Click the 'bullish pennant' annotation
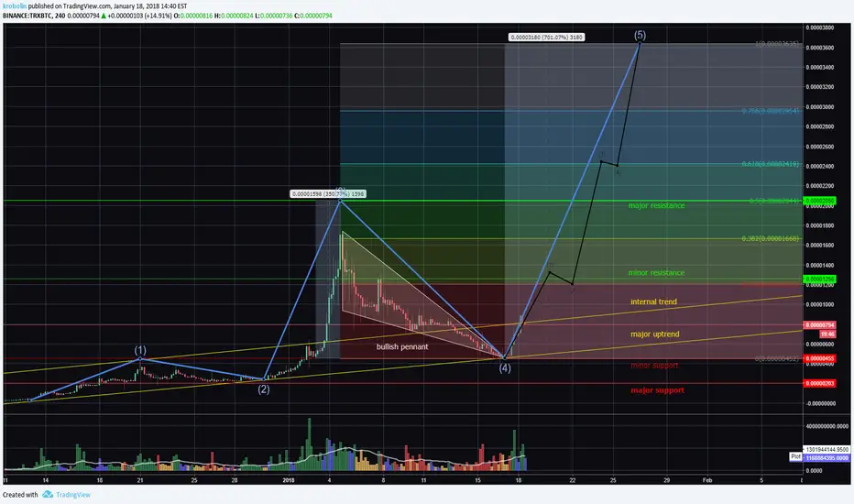This screenshot has height=504, width=854. pyautogui.click(x=402, y=346)
